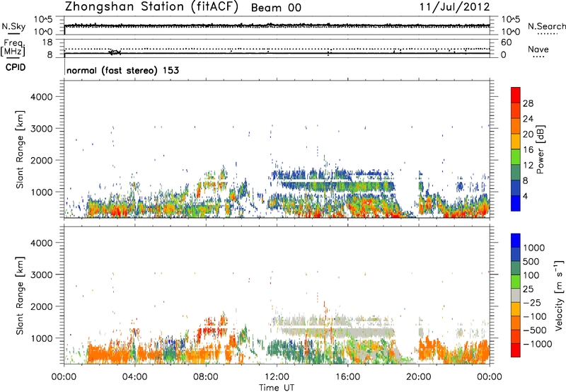Click '3000' on the power panel range axis
Viewport: 566px width, 392px height.
(x=41, y=129)
